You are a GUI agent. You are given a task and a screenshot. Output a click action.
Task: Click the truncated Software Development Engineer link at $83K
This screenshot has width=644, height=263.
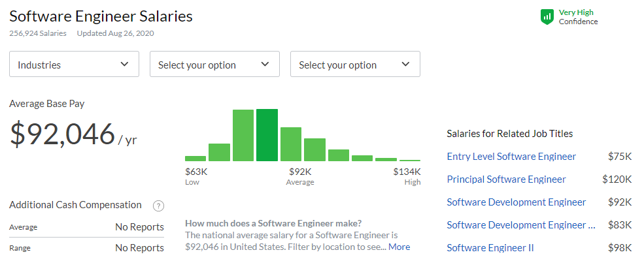tap(520, 225)
